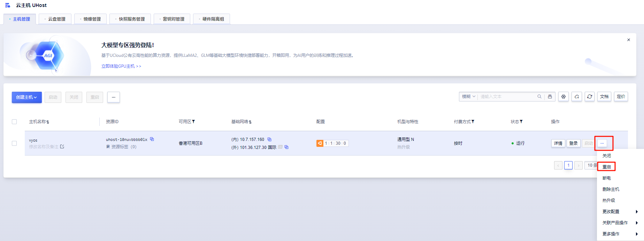Viewport: 644px width, 241px height.
Task: Click the 立即体验GPU主机 link
Action: [x=121, y=66]
